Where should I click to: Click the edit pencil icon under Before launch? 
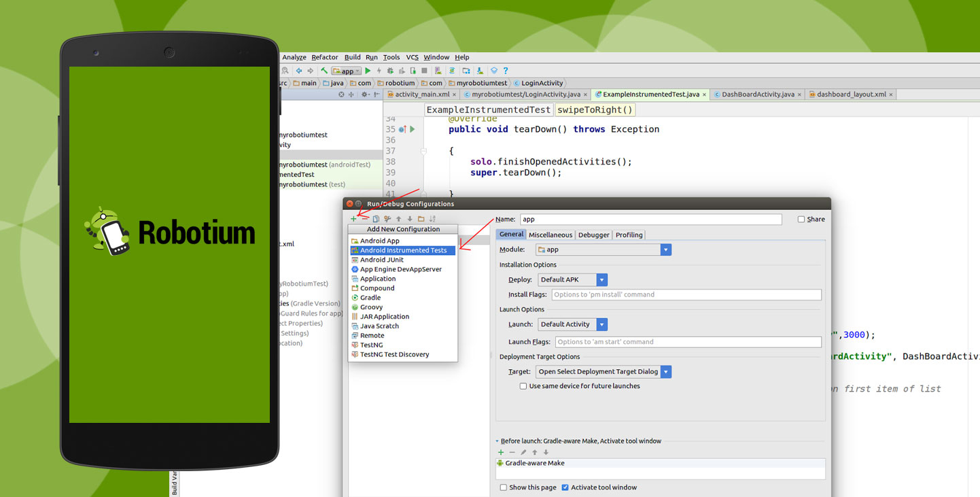(523, 452)
